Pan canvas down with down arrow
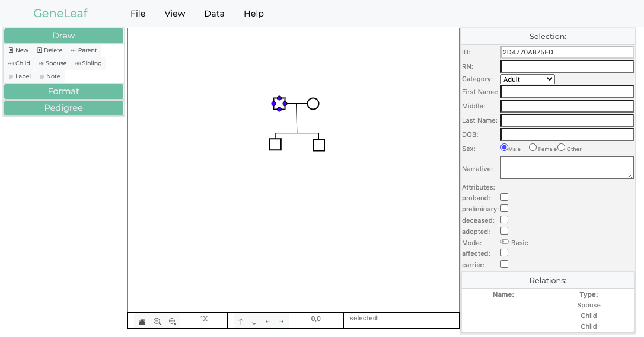The height and width of the screenshot is (337, 644). [254, 322]
